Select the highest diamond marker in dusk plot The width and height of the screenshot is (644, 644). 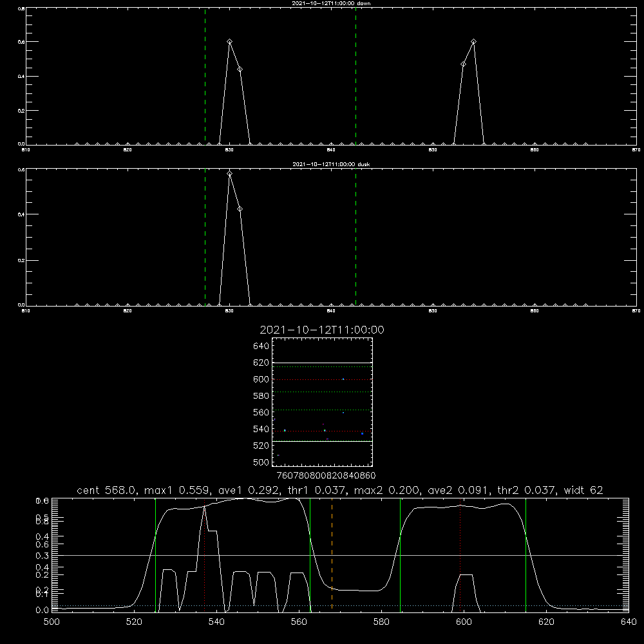coord(230,174)
